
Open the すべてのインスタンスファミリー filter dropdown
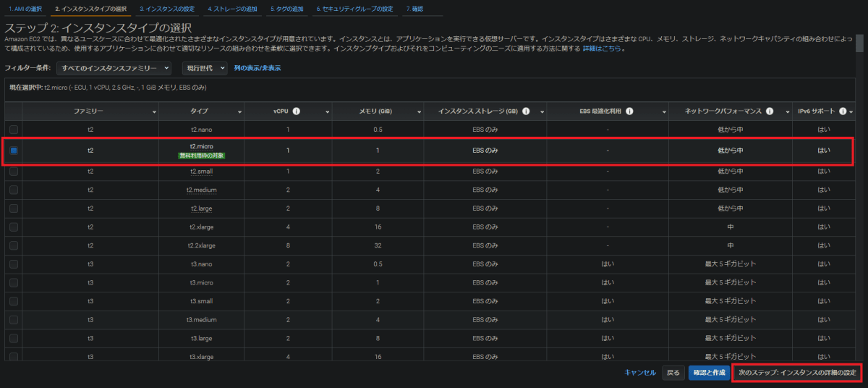coord(116,68)
